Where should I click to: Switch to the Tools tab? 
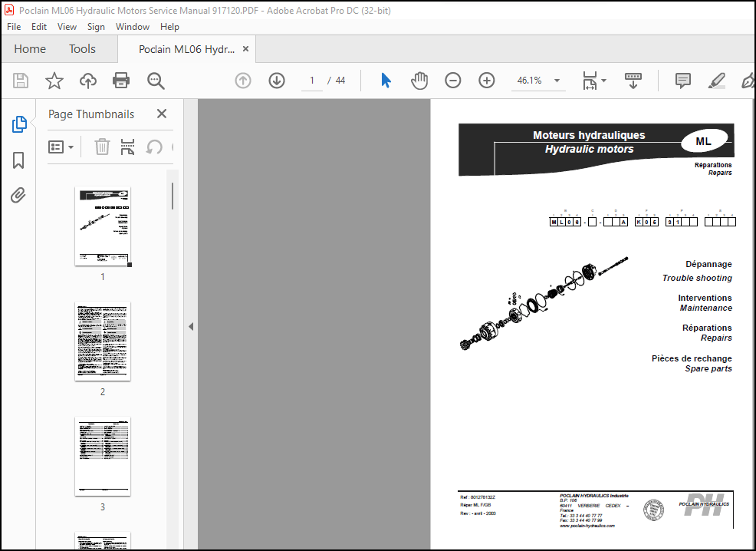tap(82, 48)
